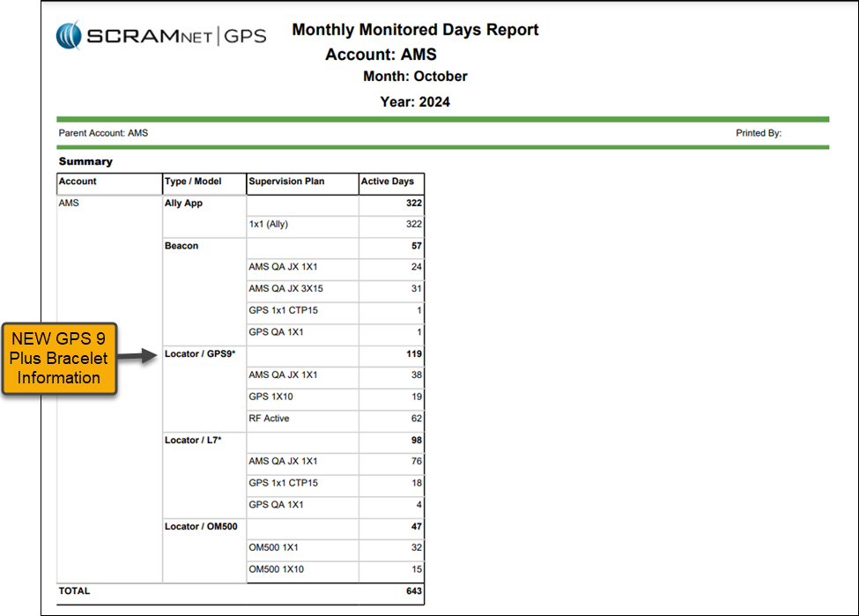
Task: Click the Active Days column header
Action: (x=387, y=182)
